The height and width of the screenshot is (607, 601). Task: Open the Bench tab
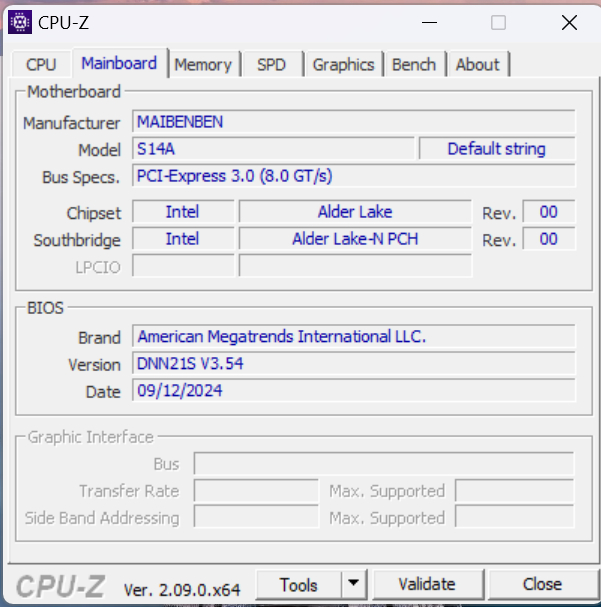[414, 64]
